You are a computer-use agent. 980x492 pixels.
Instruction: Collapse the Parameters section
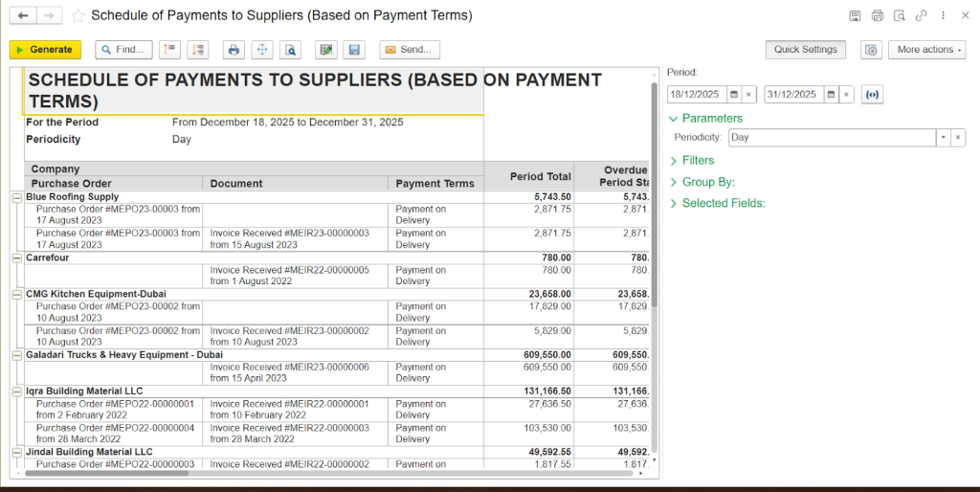point(705,118)
